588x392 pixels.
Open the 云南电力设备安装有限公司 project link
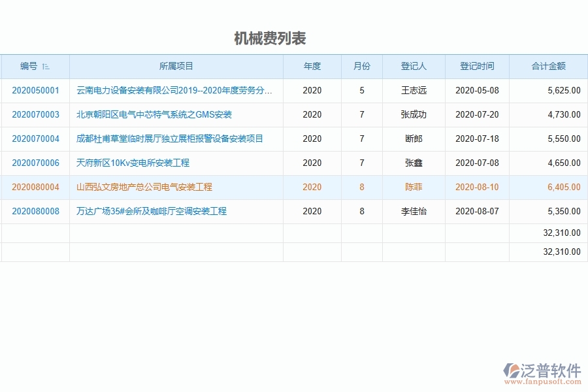[172, 91]
